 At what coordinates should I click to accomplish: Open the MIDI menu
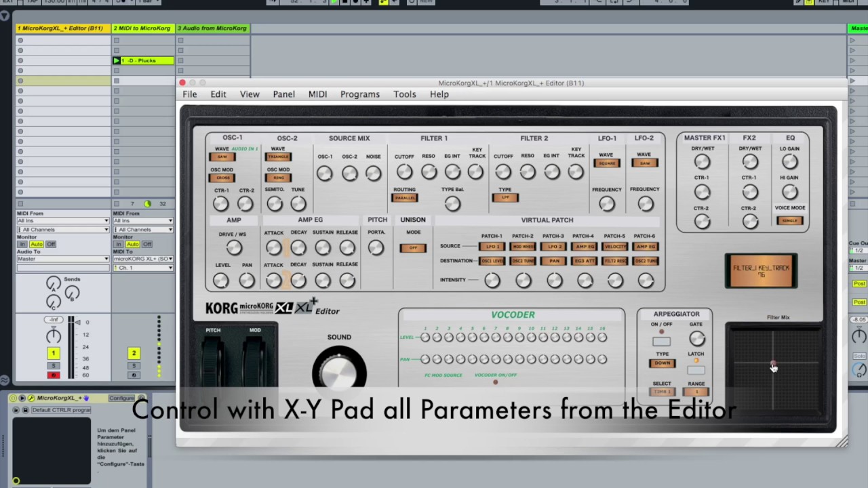click(x=317, y=94)
